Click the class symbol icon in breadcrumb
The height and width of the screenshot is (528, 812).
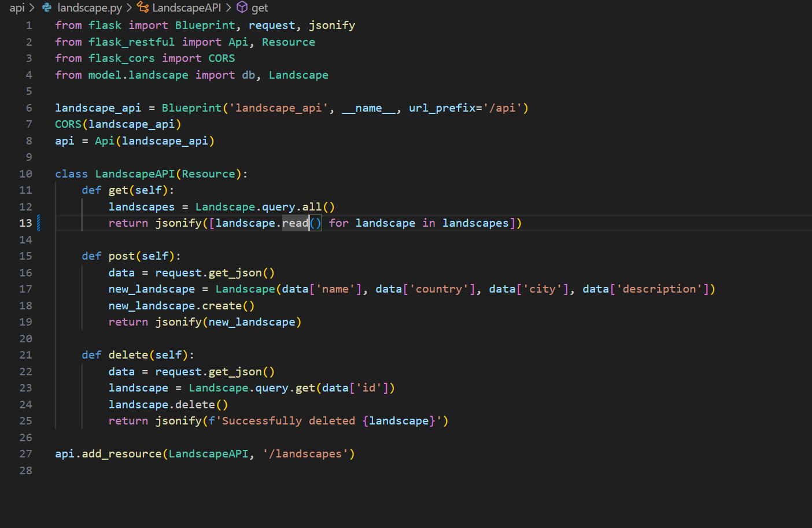pos(143,8)
